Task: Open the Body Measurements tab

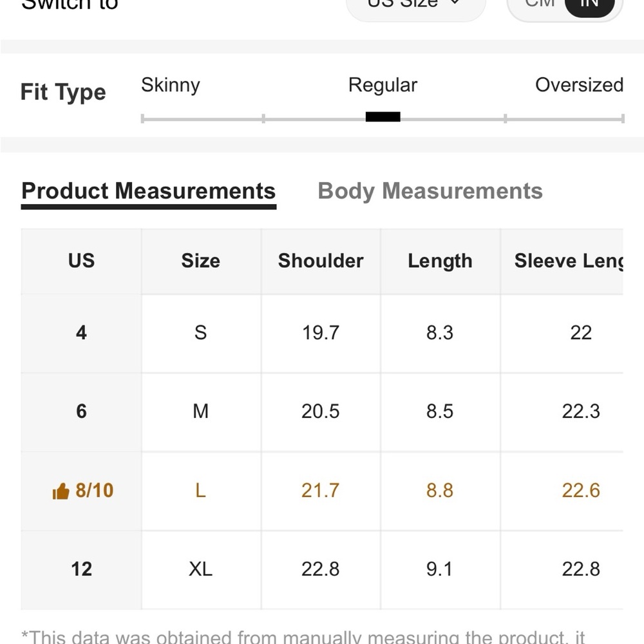Action: point(430,191)
